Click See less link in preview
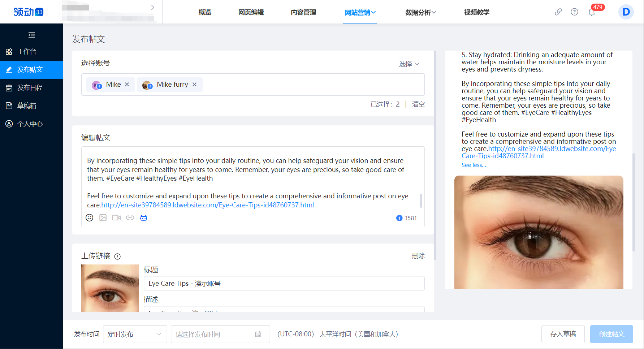The image size is (644, 349). (x=474, y=165)
